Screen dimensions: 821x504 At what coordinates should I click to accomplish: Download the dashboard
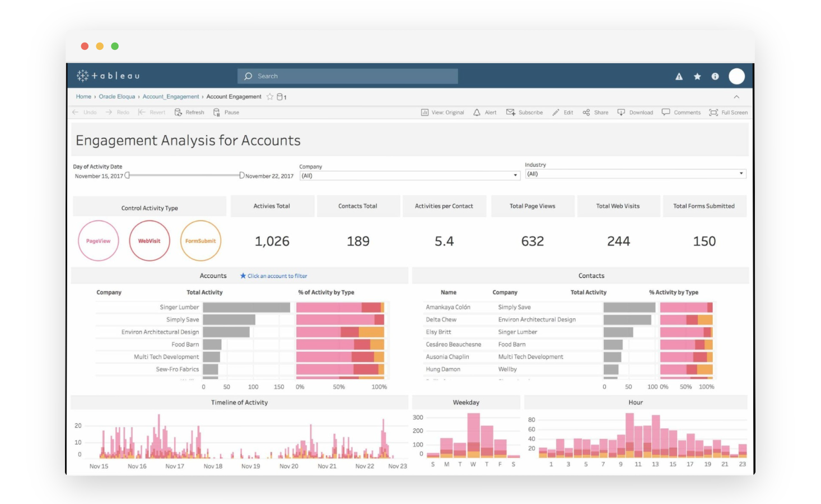coord(635,113)
